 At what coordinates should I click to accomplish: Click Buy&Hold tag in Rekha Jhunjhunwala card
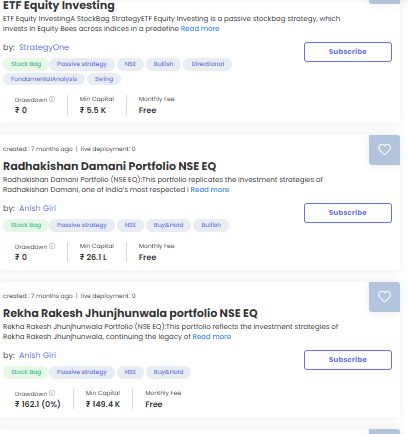[168, 372]
